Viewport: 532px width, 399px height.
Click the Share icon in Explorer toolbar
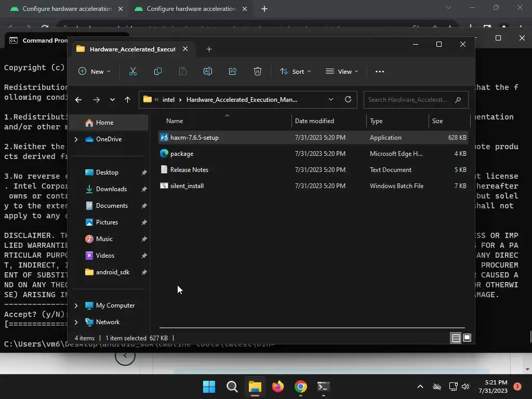point(233,71)
